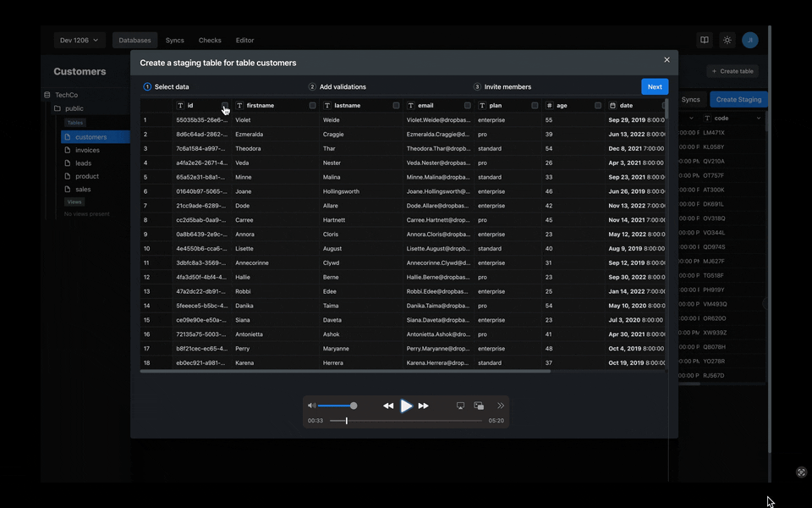Click the rewind button in player
The height and width of the screenshot is (508, 812).
(x=388, y=406)
